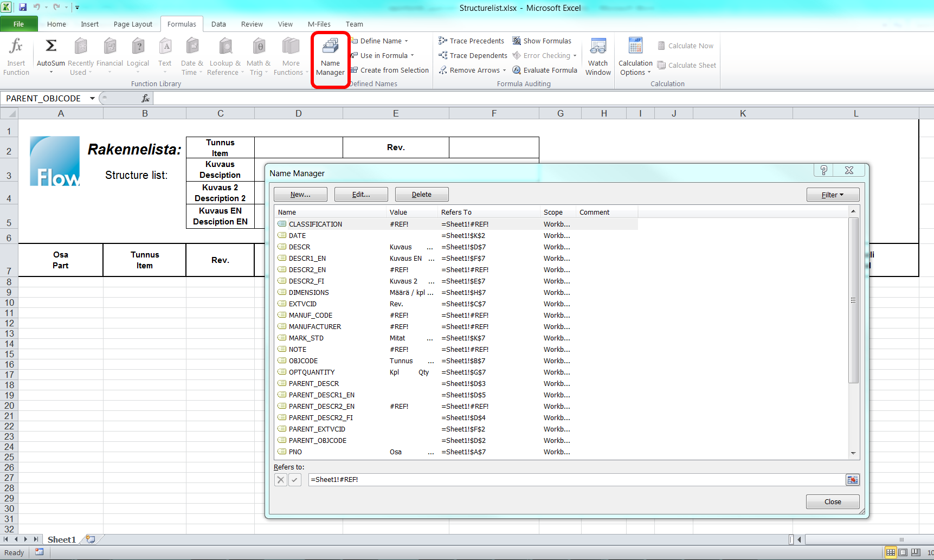Viewport: 934px width, 560px height.
Task: Click the collapse dialog icon beside Refers to
Action: pyautogui.click(x=852, y=480)
